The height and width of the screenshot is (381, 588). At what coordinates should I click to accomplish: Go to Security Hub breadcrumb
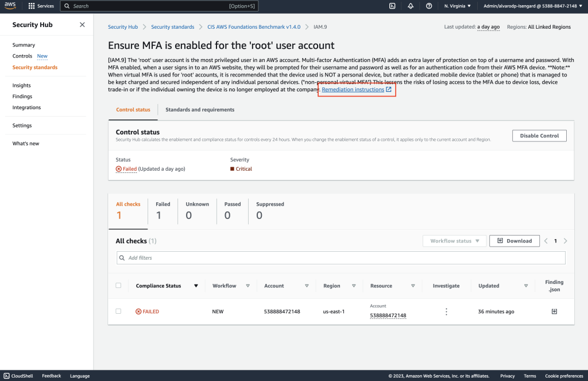pyautogui.click(x=123, y=27)
